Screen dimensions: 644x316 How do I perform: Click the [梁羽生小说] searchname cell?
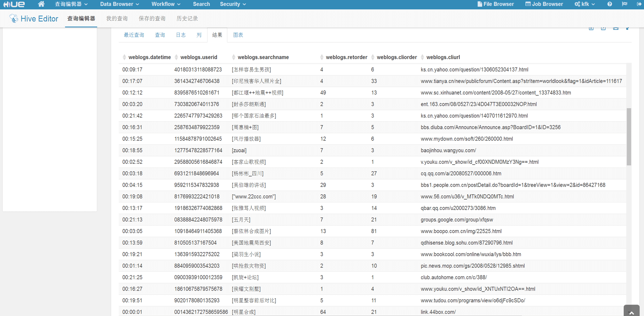(x=246, y=254)
